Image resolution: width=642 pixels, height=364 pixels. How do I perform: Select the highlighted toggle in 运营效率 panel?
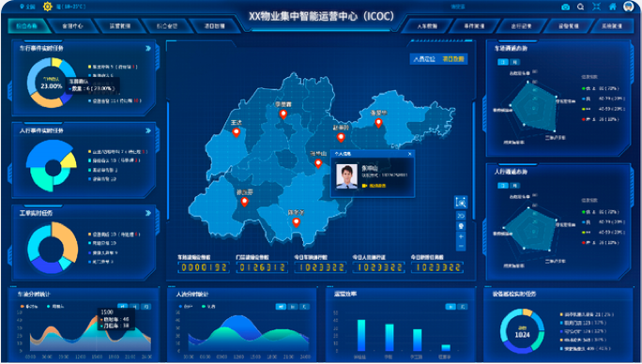(x=451, y=306)
